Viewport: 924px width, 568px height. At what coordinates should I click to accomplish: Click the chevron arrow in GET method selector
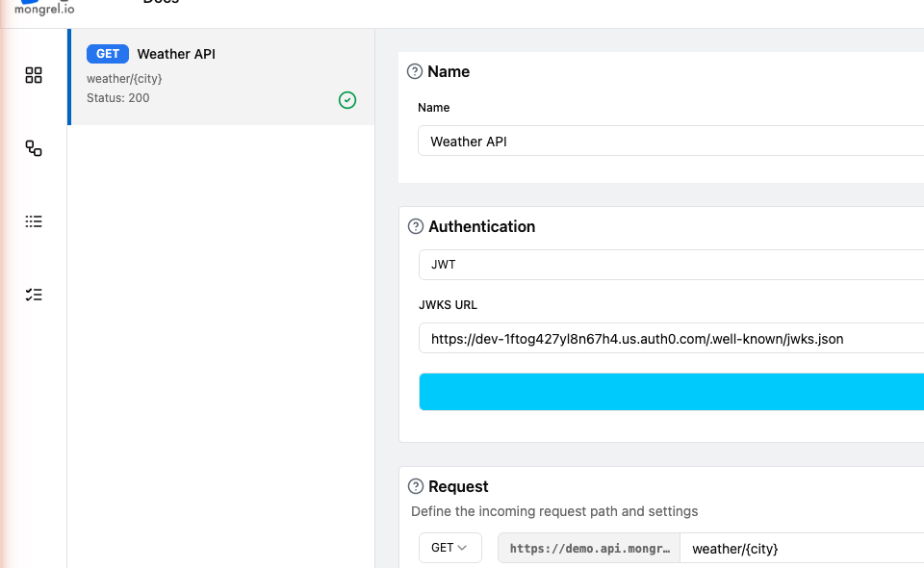(463, 548)
